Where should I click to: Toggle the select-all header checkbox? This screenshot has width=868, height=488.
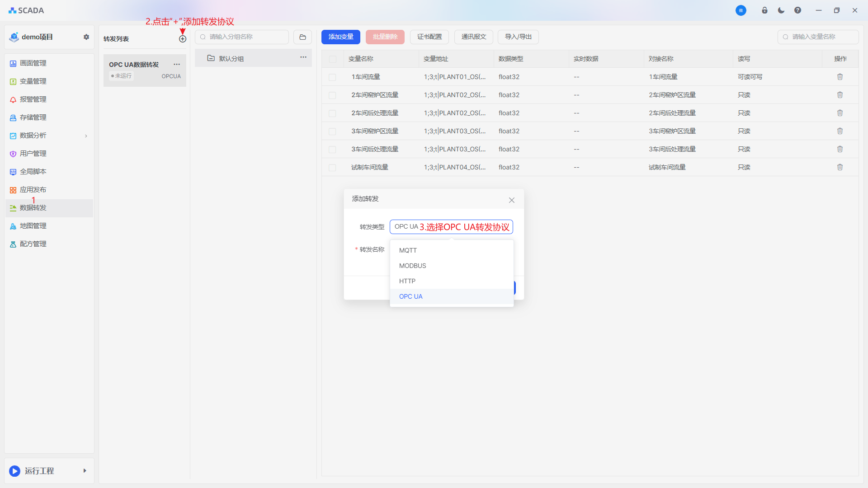click(x=333, y=59)
